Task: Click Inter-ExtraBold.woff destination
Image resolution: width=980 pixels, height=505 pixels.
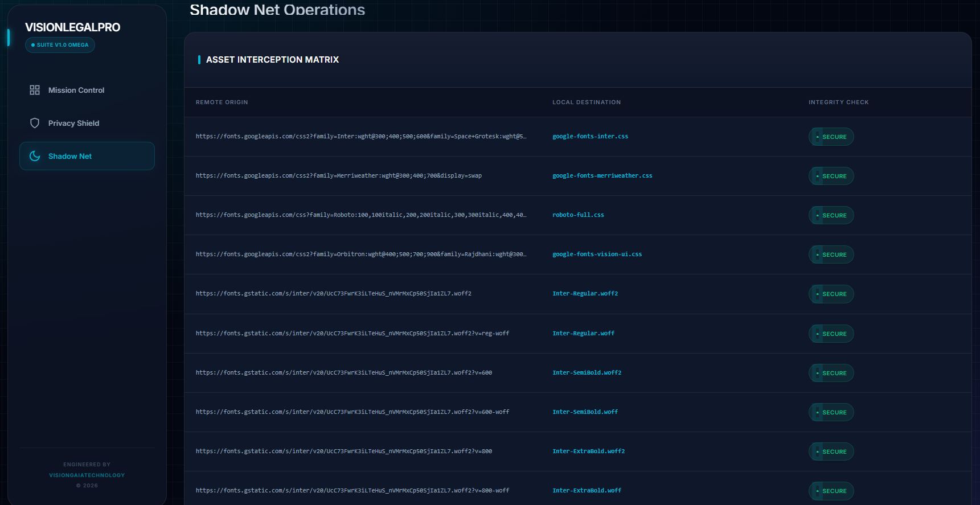Action: (587, 491)
